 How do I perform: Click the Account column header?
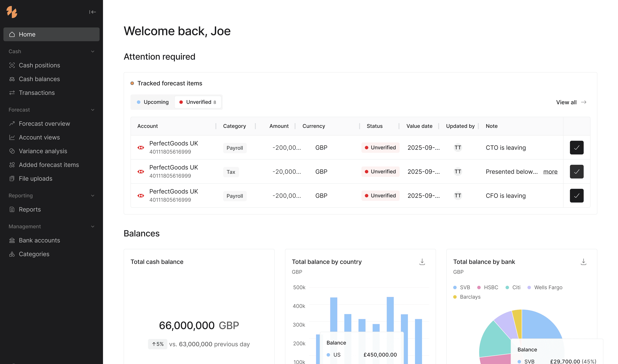pos(147,126)
